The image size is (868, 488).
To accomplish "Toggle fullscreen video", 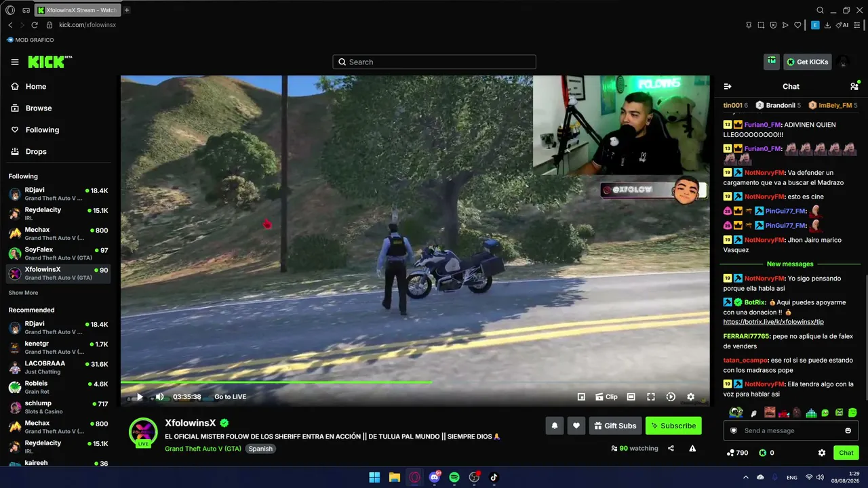I will [x=651, y=397].
